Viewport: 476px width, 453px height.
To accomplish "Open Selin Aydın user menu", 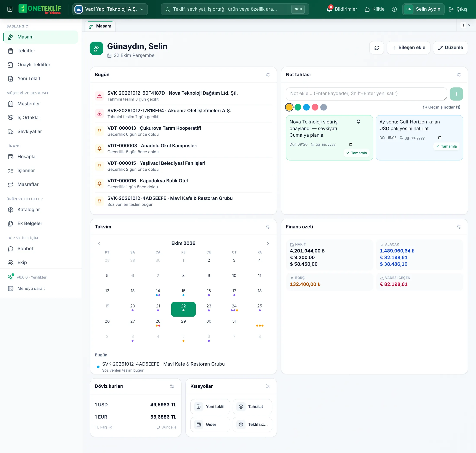I will point(423,9).
